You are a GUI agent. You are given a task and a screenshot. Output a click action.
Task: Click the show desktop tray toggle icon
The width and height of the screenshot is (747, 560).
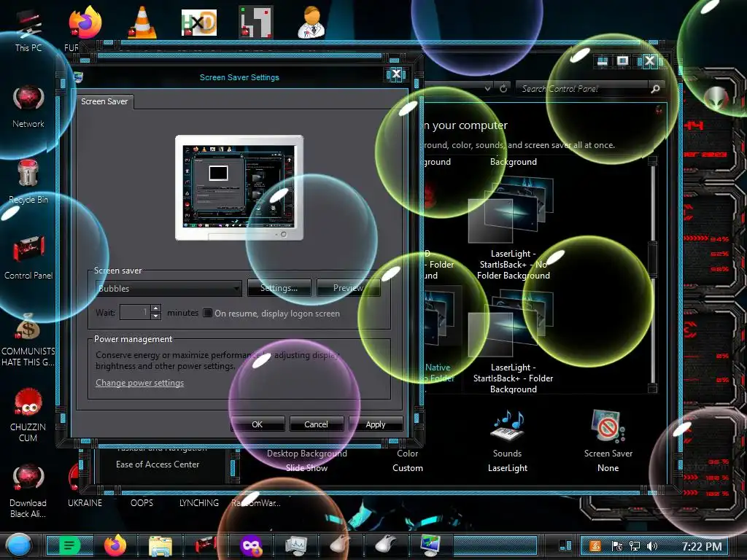click(x=565, y=545)
